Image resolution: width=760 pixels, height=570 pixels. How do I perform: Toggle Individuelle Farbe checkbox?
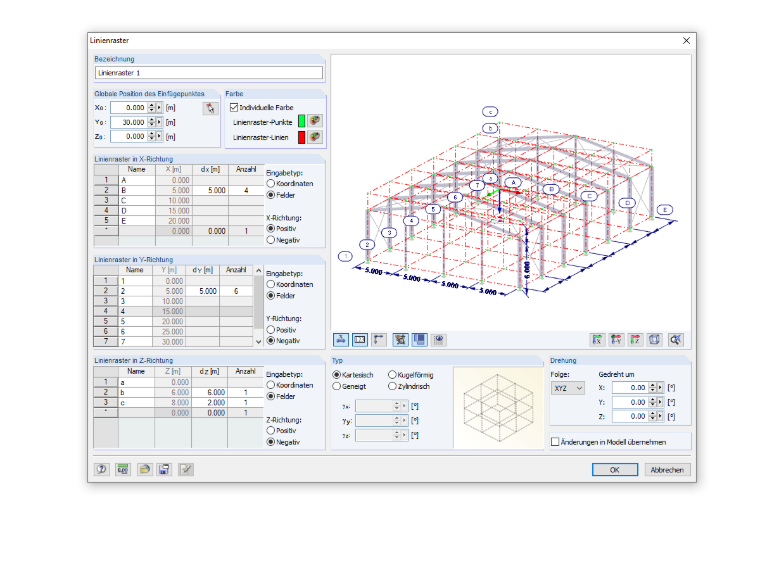click(234, 107)
